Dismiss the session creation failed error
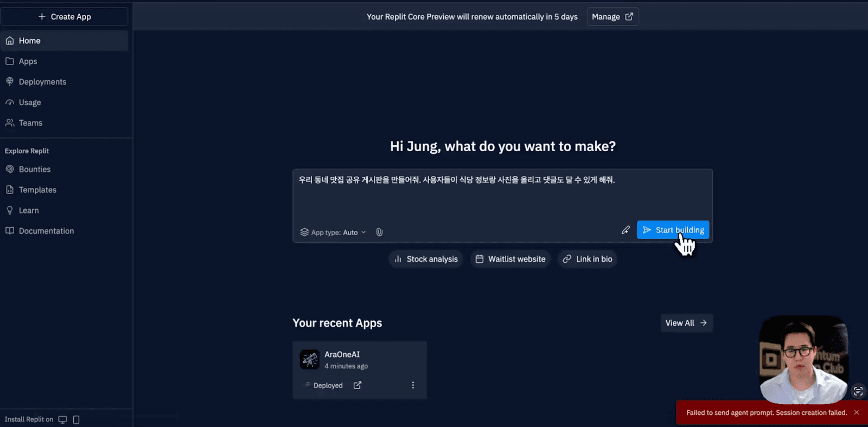The image size is (868, 427). click(857, 412)
